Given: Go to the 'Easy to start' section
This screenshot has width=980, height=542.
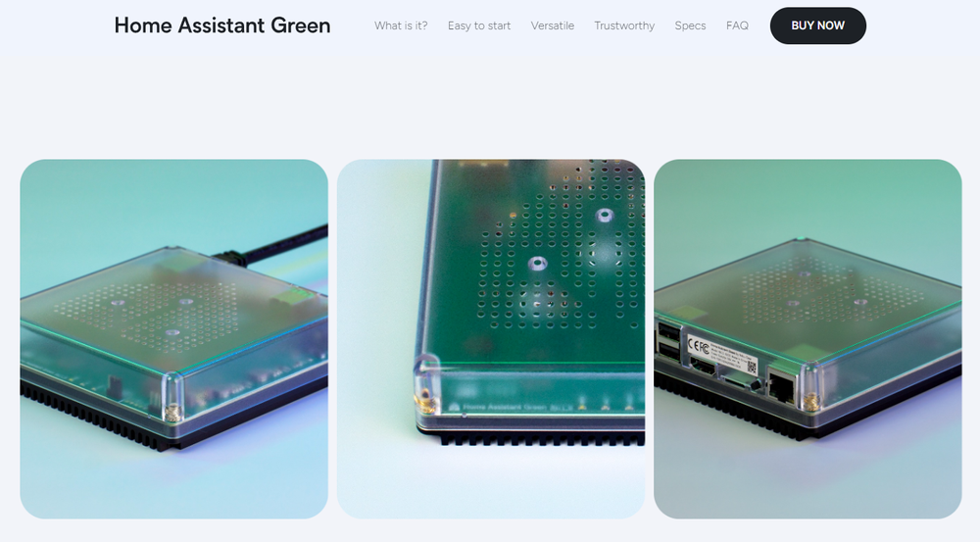Looking at the screenshot, I should (x=479, y=25).
